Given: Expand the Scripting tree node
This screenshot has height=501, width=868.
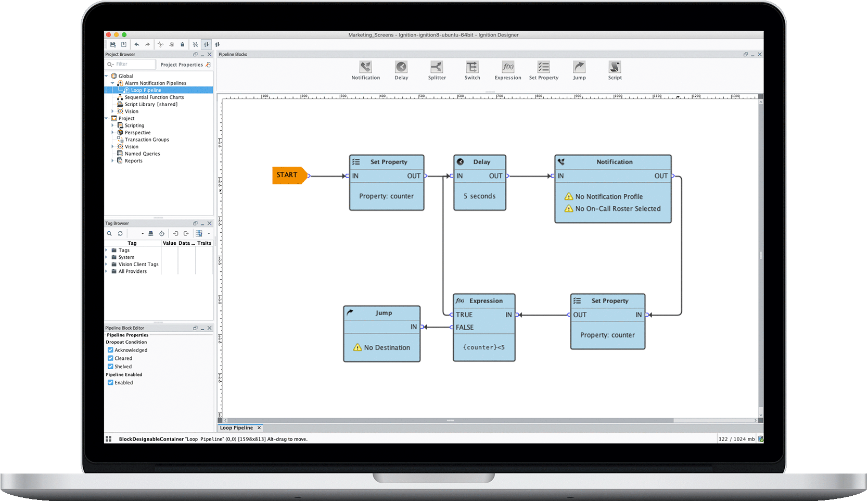Looking at the screenshot, I should pos(112,126).
